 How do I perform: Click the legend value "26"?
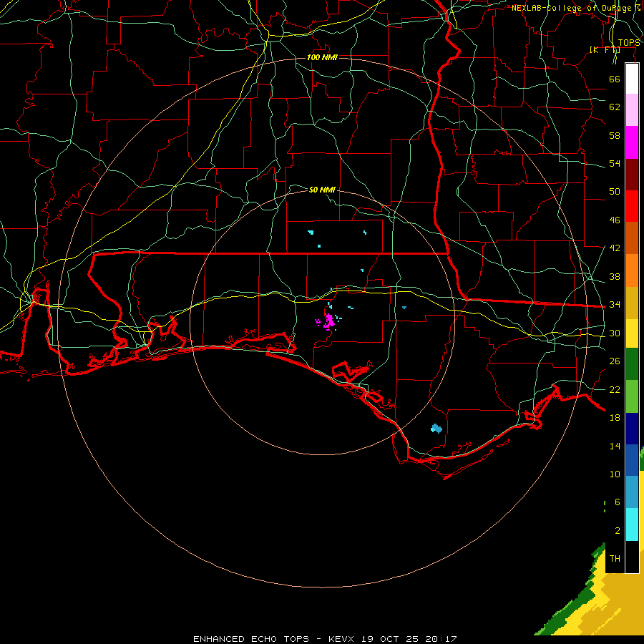615,361
